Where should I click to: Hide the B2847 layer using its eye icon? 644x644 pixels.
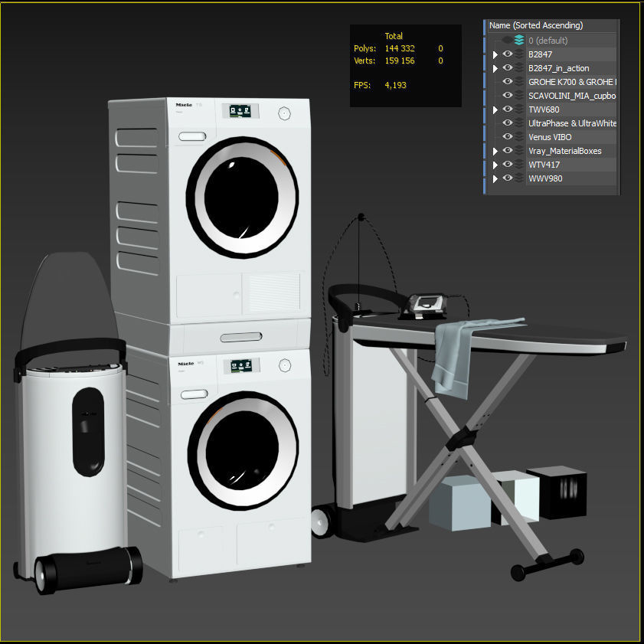tap(508, 54)
